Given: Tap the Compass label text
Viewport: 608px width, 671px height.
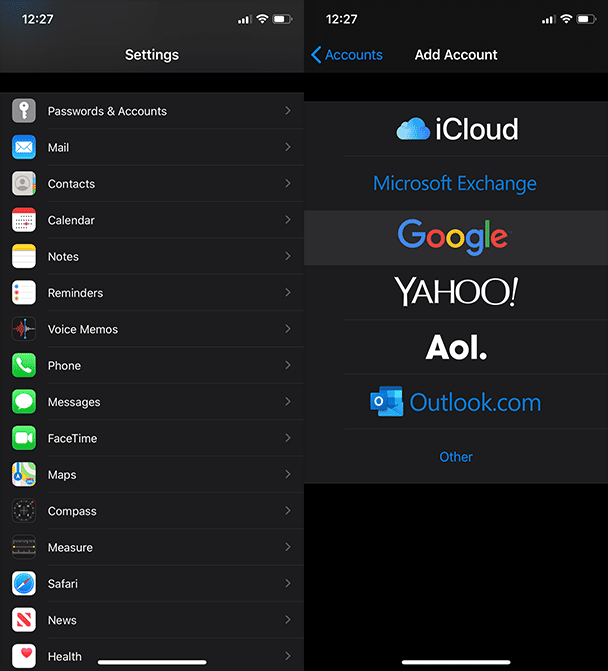Looking at the screenshot, I should point(72,511).
